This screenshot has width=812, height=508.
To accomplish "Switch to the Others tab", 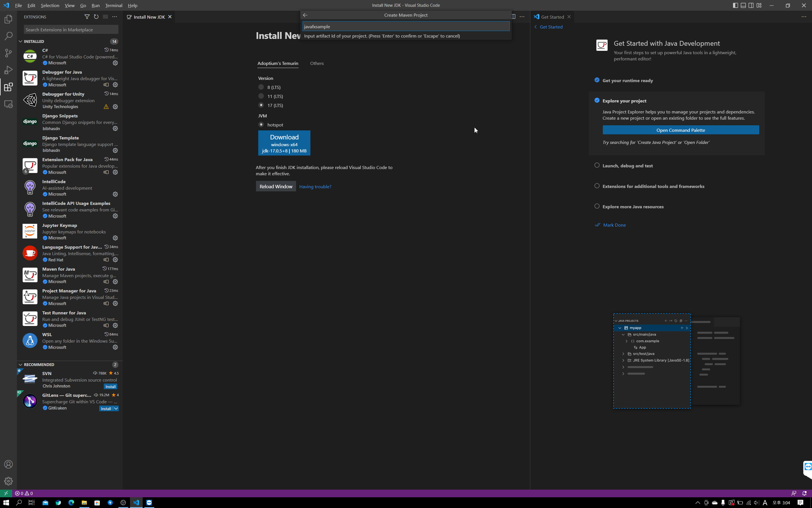I will coord(317,63).
